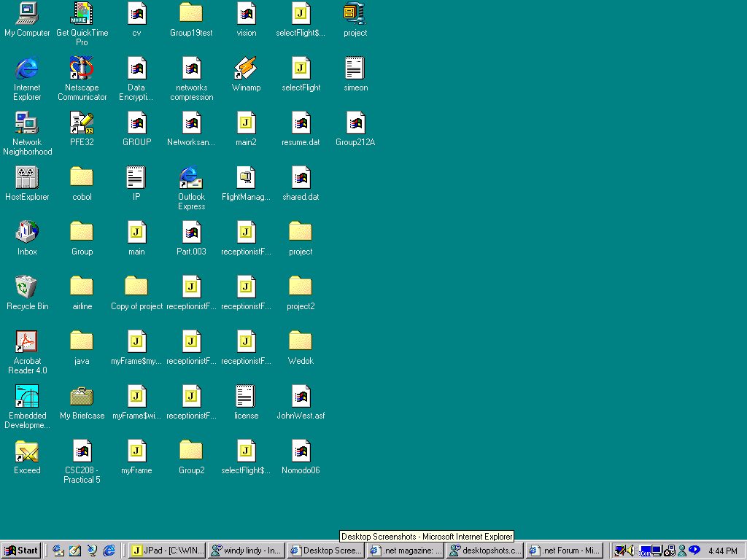The width and height of the screenshot is (747, 560).
Task: Select the cobol folder
Action: click(x=82, y=177)
